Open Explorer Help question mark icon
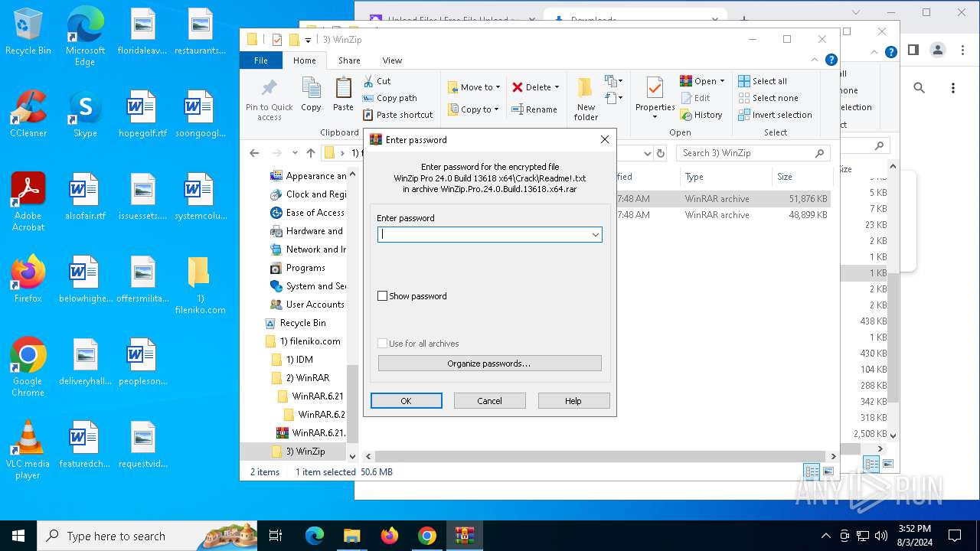The height and width of the screenshot is (551, 980). click(x=831, y=60)
